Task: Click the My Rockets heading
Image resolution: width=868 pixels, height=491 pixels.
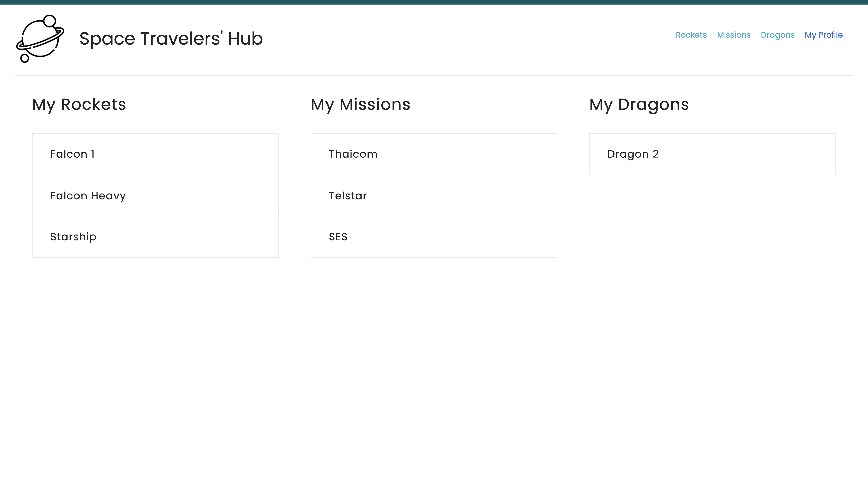Action: (79, 104)
